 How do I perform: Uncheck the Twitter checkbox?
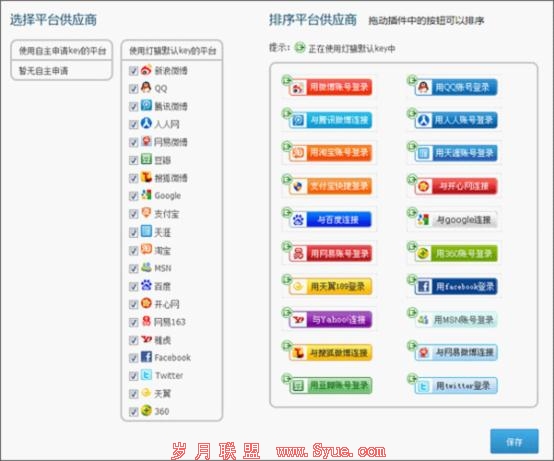(133, 376)
